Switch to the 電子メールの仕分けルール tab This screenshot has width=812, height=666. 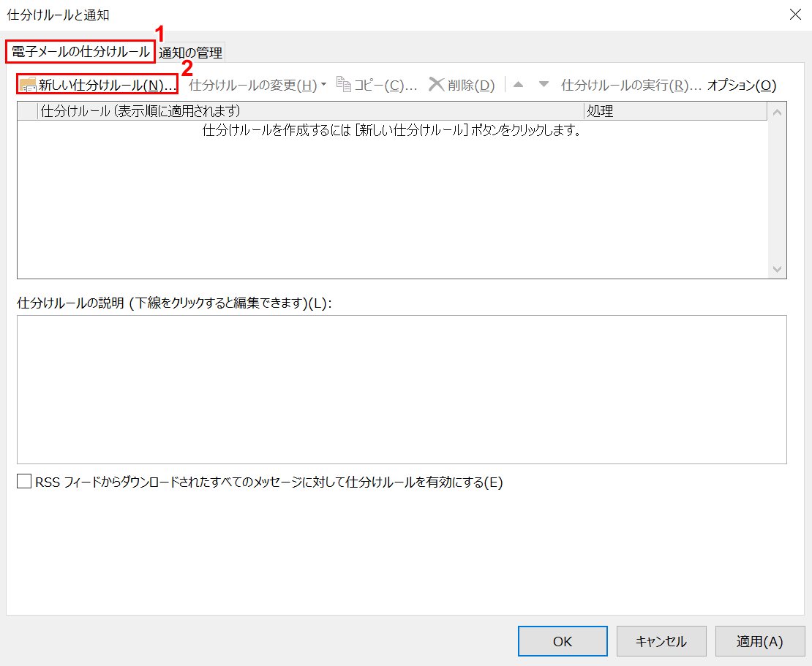tap(80, 52)
